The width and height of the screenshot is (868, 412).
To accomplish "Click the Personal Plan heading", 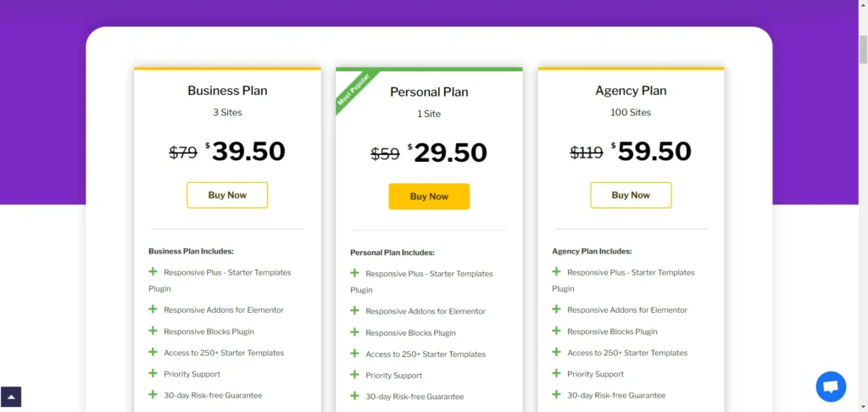I will tap(429, 92).
